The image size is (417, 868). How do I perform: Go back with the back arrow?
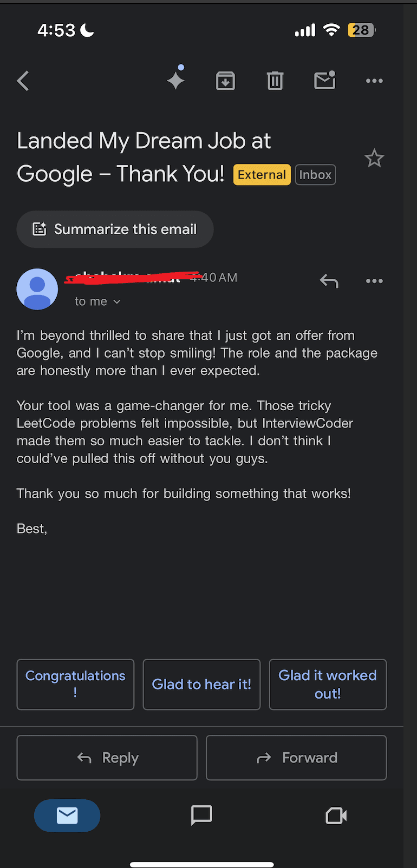pos(23,81)
